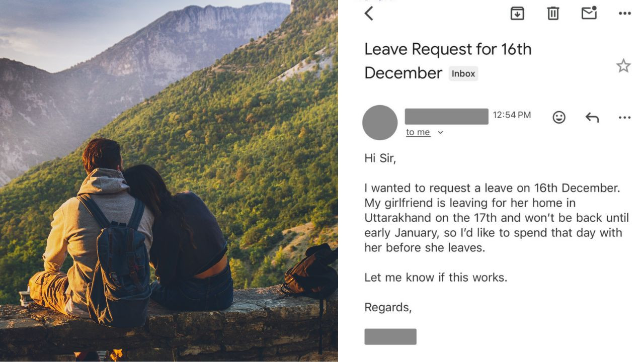
Task: Reply to the message with the arrow icon
Action: point(592,118)
